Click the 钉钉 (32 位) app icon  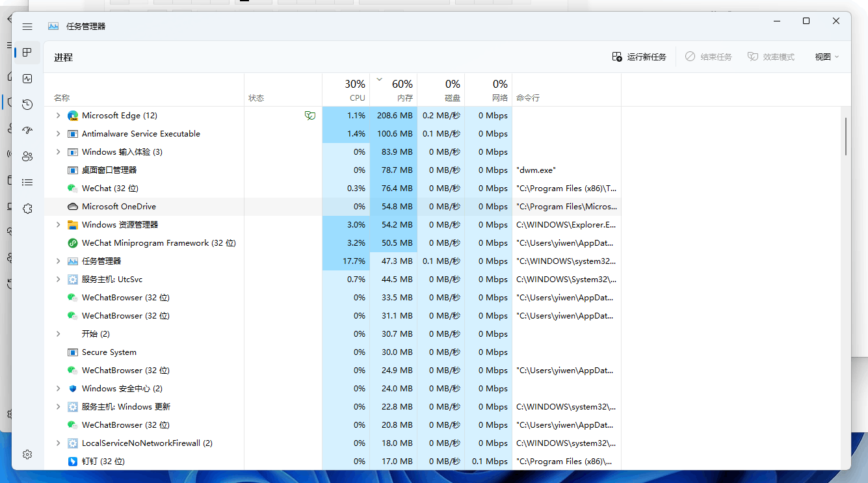[x=73, y=462]
